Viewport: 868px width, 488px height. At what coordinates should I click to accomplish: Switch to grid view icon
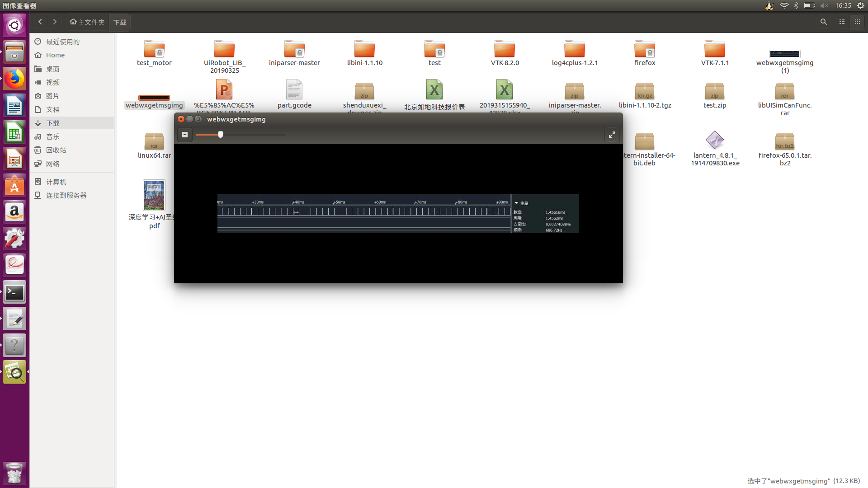(x=858, y=22)
